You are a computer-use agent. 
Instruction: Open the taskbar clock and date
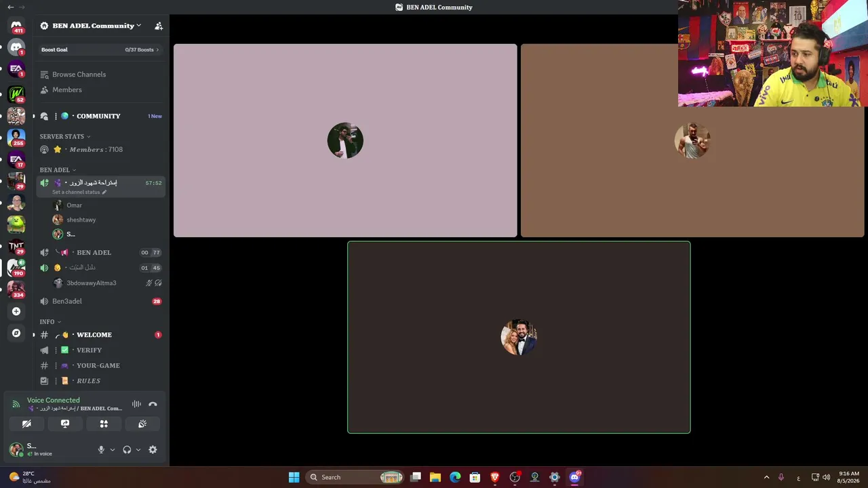point(849,477)
